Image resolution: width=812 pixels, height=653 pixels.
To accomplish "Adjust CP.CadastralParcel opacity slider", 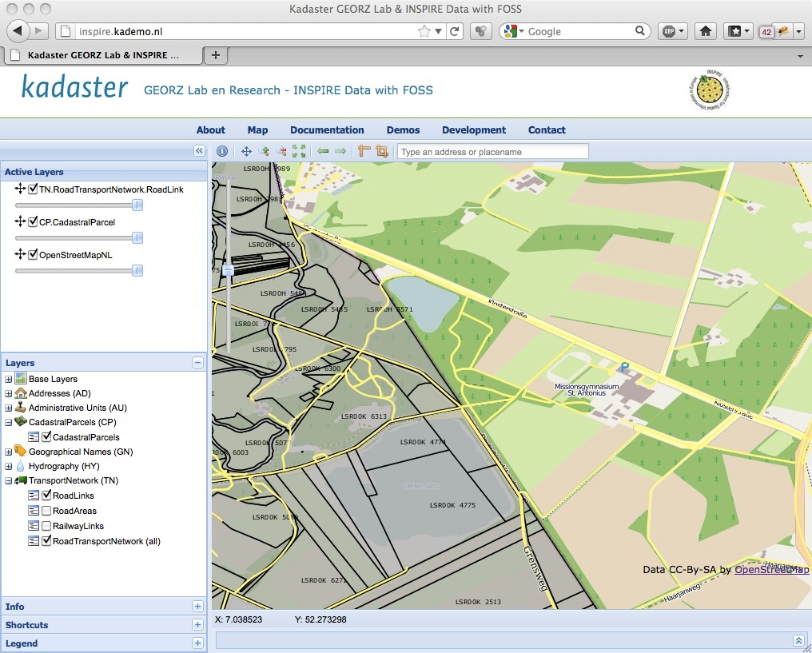I will click(137, 237).
